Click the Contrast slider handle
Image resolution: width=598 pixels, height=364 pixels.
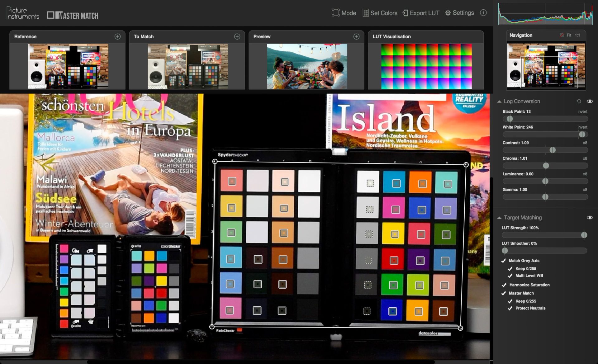[x=553, y=150]
